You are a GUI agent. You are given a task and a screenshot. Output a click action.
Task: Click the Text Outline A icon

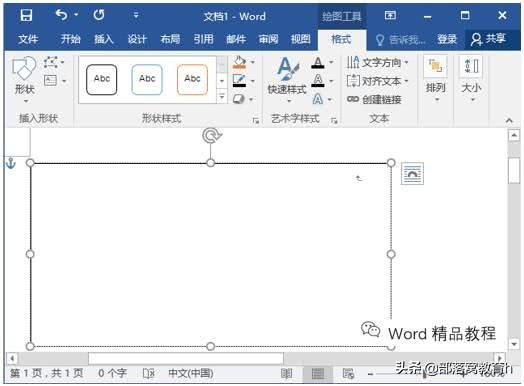[x=318, y=81]
